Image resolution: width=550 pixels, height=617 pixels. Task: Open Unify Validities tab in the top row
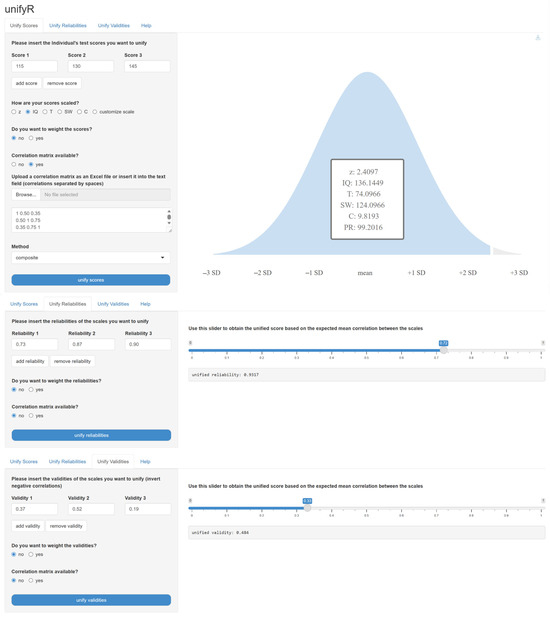[x=114, y=26]
